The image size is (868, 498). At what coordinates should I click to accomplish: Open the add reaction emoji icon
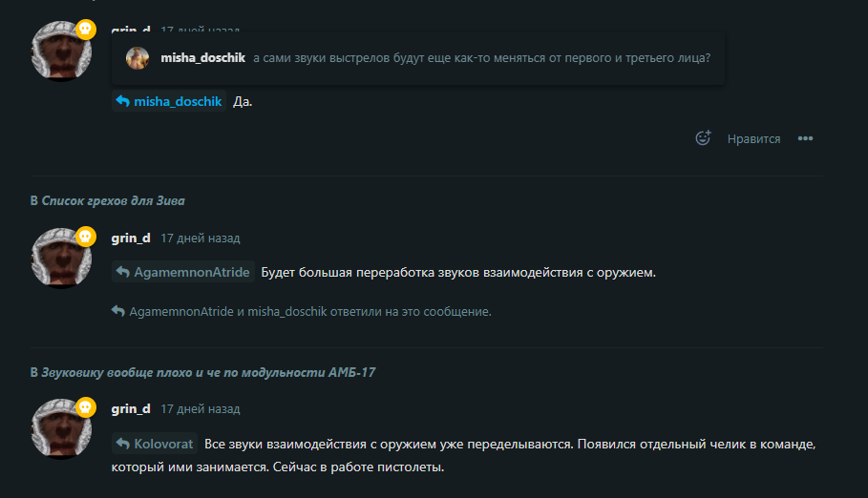(703, 138)
